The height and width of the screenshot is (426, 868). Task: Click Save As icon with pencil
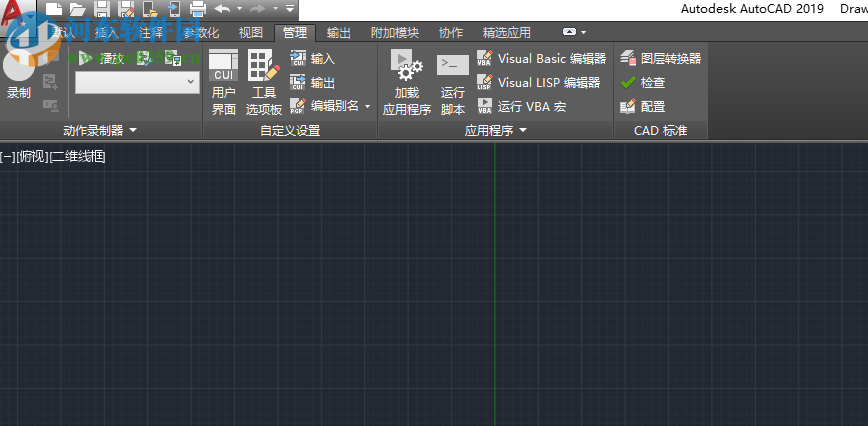pyautogui.click(x=126, y=8)
